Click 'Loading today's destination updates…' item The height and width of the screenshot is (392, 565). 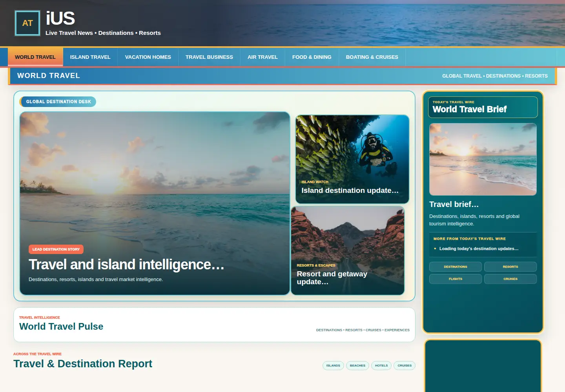479,249
